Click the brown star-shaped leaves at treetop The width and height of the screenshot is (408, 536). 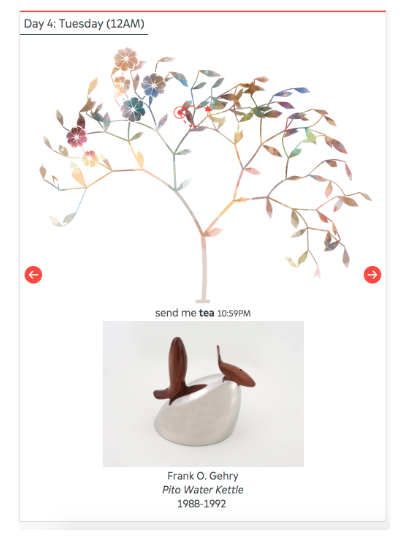(253, 87)
